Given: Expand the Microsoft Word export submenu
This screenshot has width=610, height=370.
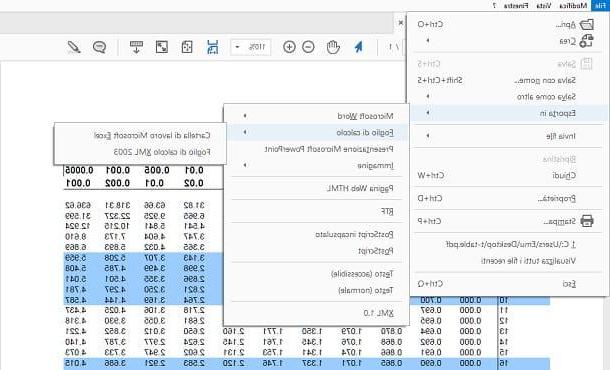Looking at the screenshot, I should 244,116.
